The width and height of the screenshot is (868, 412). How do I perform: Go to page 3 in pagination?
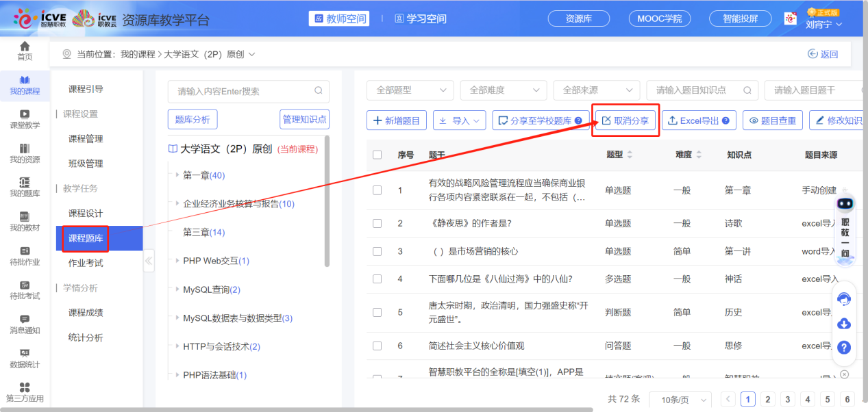(788, 400)
